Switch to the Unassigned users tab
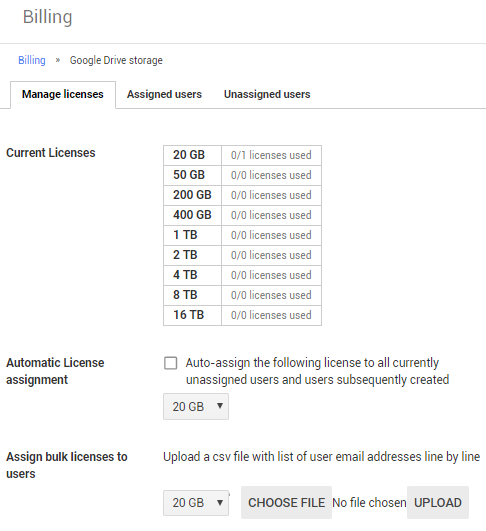486x531 pixels. (x=267, y=94)
